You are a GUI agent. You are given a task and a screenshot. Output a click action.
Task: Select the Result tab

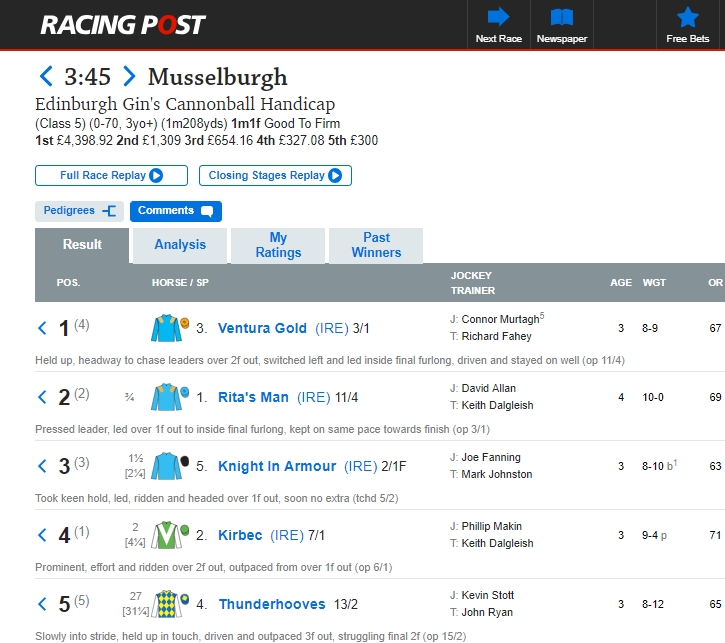82,245
